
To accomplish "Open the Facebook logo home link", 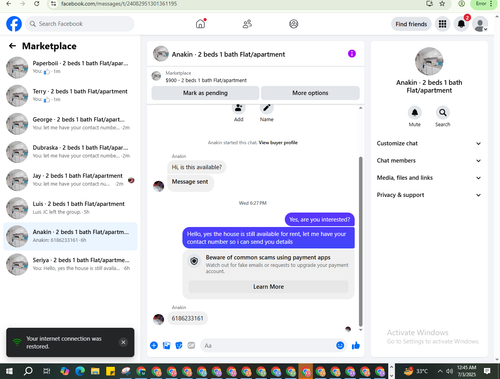I will coord(14,24).
